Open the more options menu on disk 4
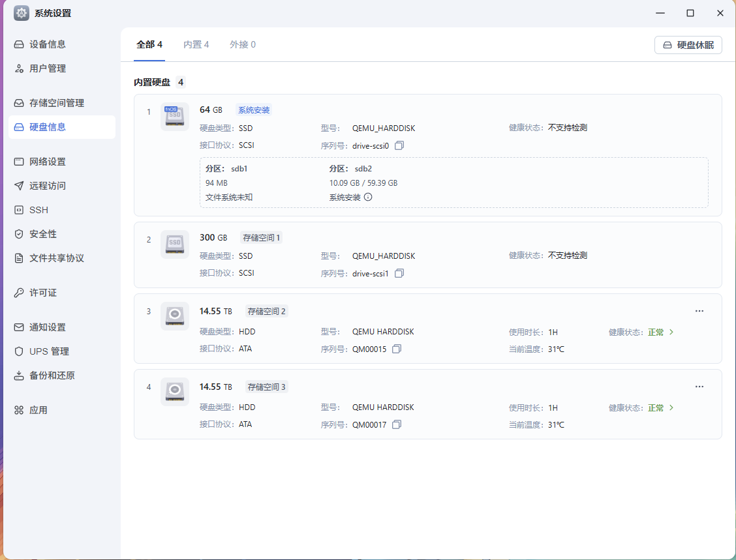The width and height of the screenshot is (736, 560). point(699,387)
